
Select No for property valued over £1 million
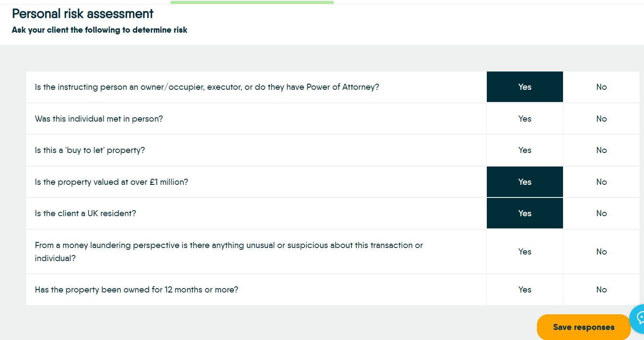point(601,182)
